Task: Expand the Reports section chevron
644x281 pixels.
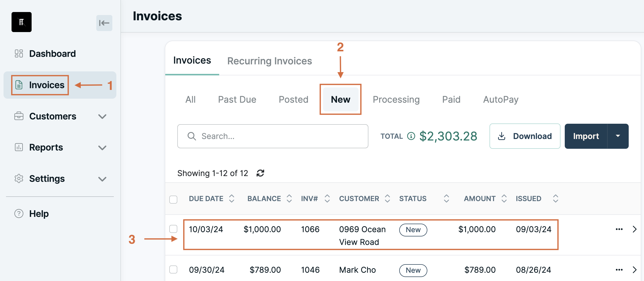Action: (102, 148)
